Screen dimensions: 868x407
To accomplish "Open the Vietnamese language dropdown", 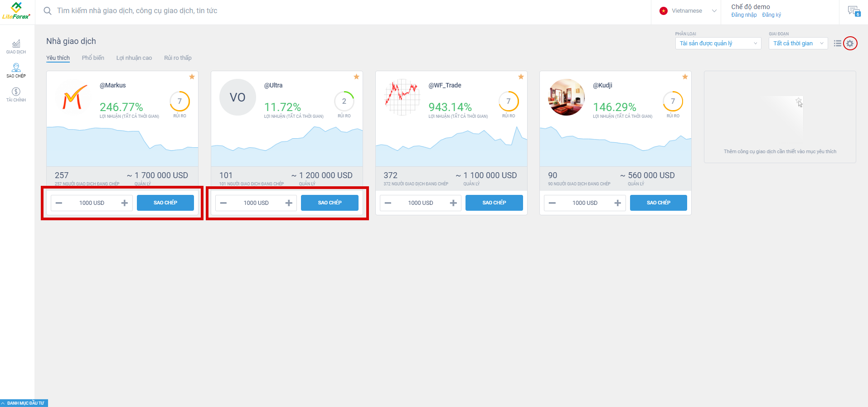I will pos(688,11).
